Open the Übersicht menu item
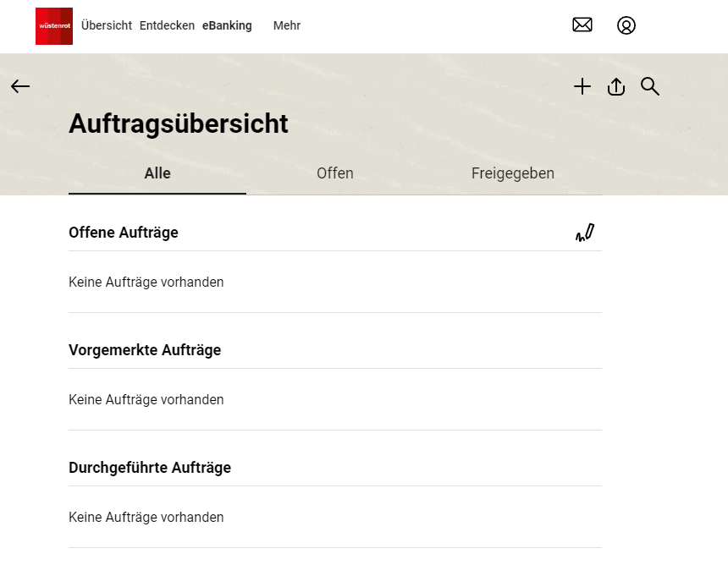 point(107,25)
